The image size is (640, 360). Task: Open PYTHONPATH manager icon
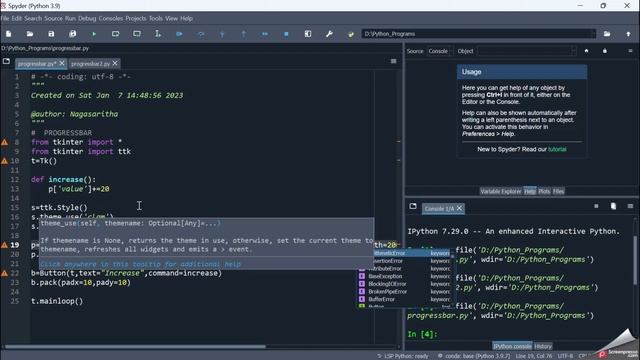tap(351, 34)
